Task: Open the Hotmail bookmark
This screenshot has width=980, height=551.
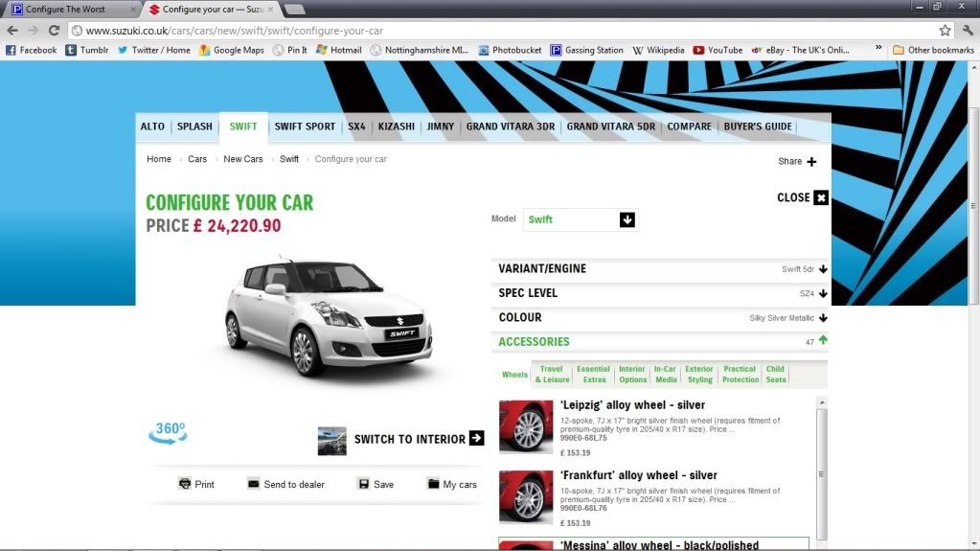Action: click(339, 50)
